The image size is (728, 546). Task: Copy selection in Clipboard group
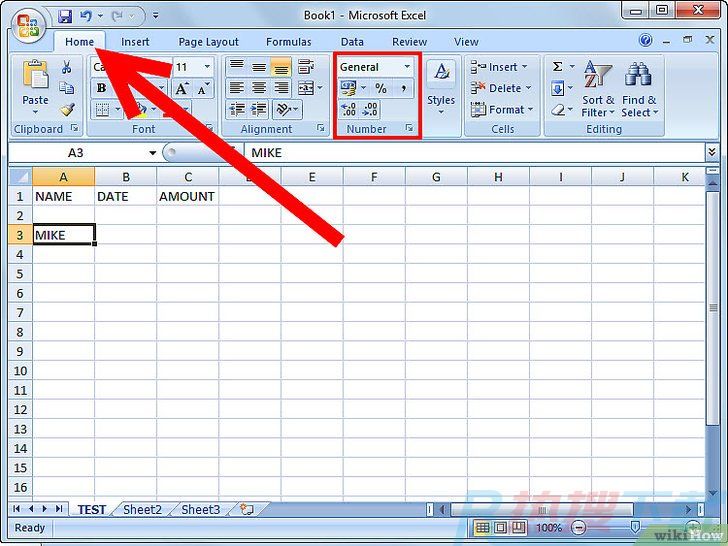pyautogui.click(x=66, y=88)
